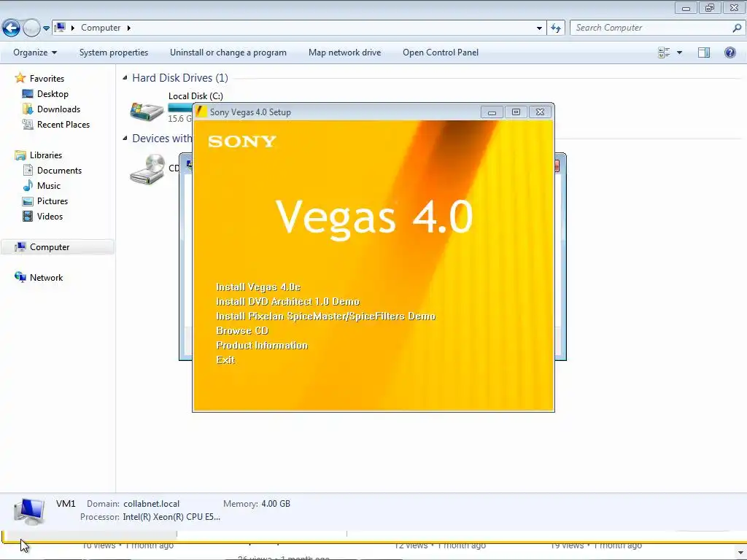The width and height of the screenshot is (747, 560).
Task: Change the view with the views icon
Action: (664, 52)
